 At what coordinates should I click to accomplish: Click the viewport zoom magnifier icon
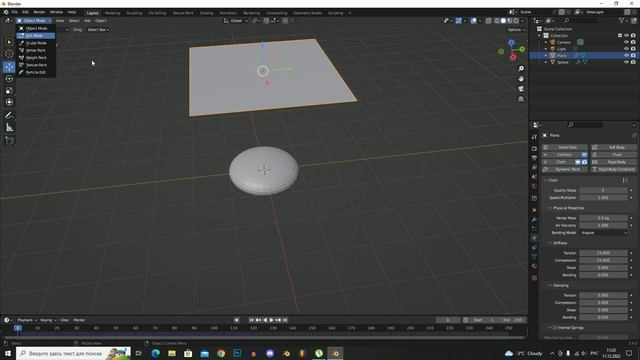[521, 69]
